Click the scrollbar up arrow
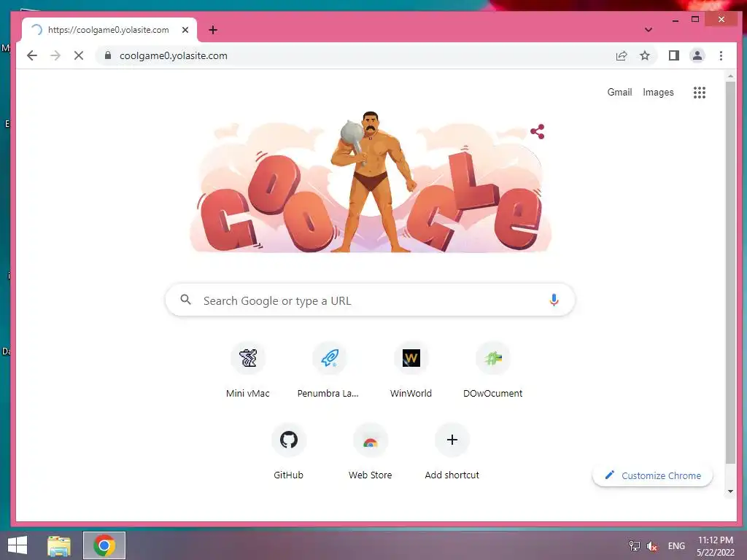Screen dimensions: 747x560 click(x=730, y=76)
